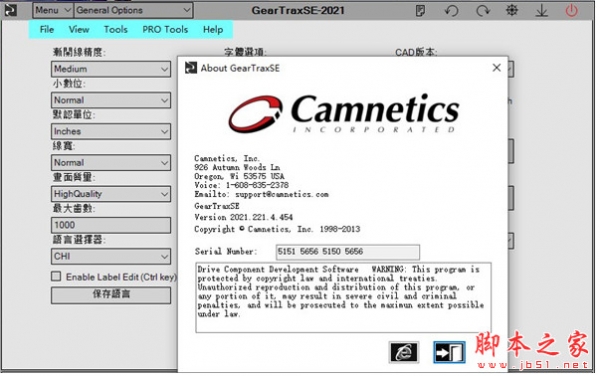Click the download arrow icon

pyautogui.click(x=541, y=11)
